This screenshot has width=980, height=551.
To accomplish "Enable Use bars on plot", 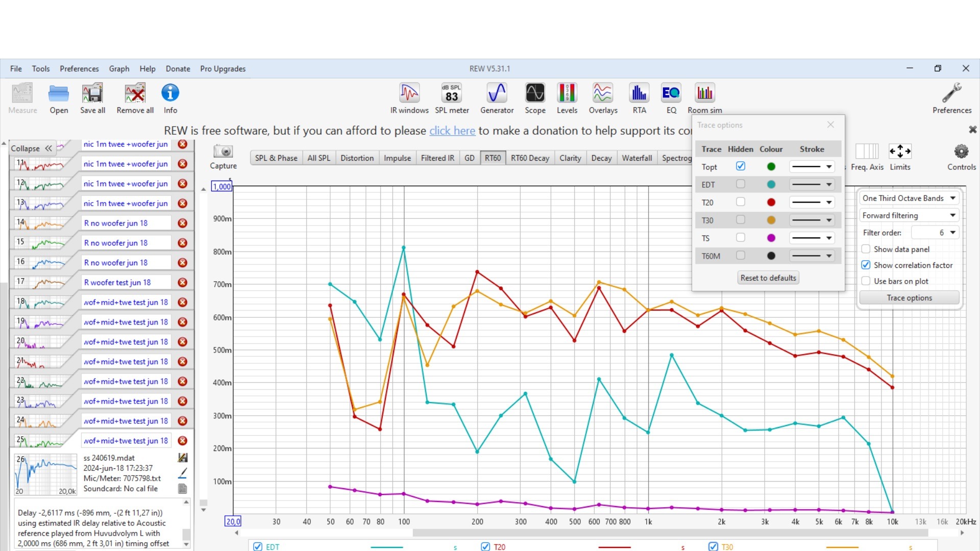I will (x=866, y=281).
